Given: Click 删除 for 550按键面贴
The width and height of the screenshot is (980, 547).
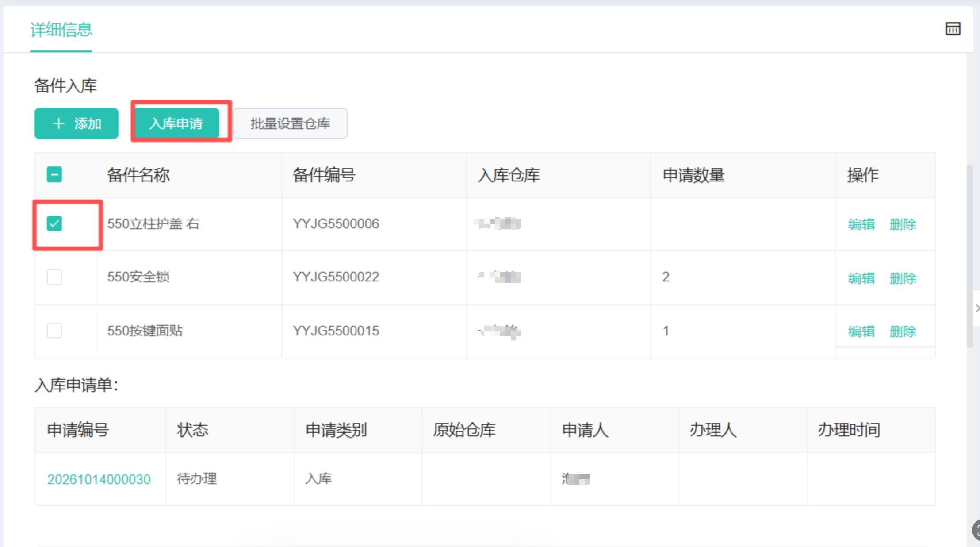Looking at the screenshot, I should click(903, 331).
